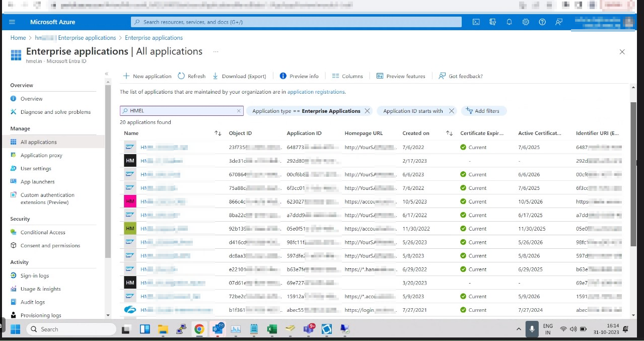Remove the Application type filter
Viewport: 644px width, 341px height.
(367, 111)
